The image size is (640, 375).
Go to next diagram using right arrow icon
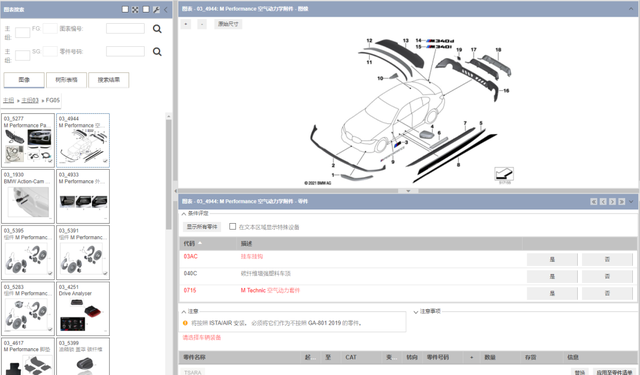tap(612, 202)
